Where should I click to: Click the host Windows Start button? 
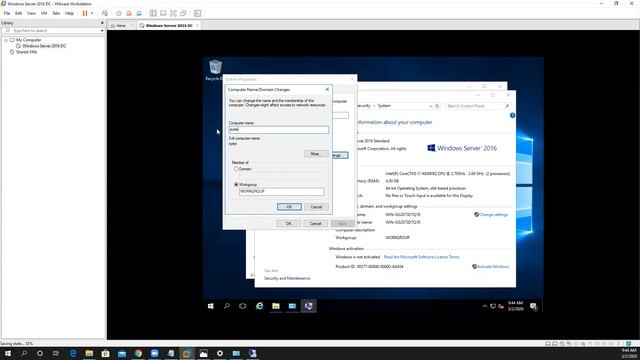pos(7,353)
